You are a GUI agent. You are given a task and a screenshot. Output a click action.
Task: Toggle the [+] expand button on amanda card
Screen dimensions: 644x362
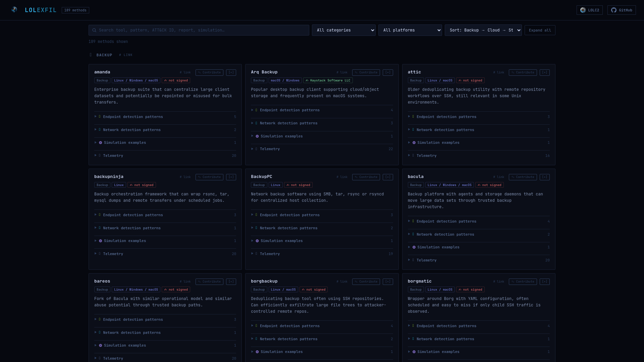pyautogui.click(x=231, y=72)
